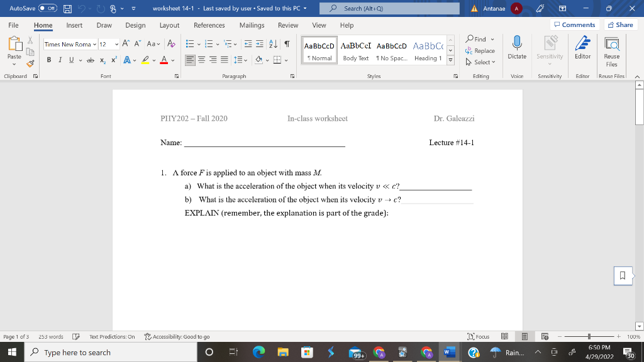Screen dimensions: 644x362
Task: Click the Search (Alt+Q) box
Action: (389, 8)
